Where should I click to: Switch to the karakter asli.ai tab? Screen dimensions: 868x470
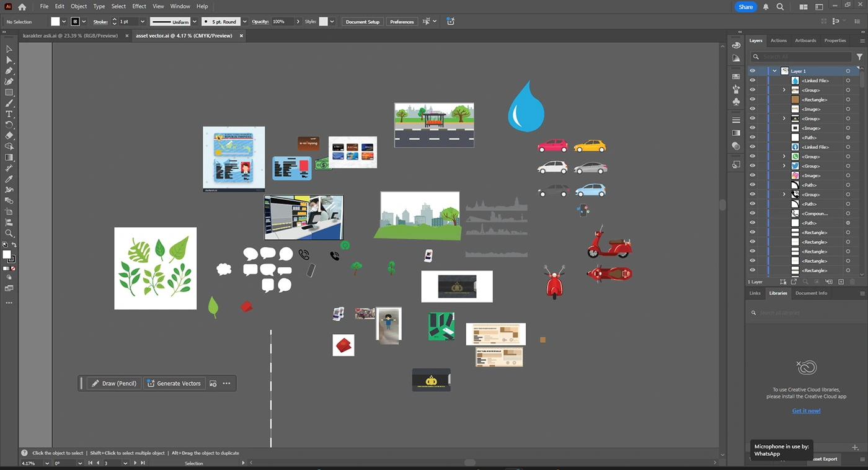70,36
